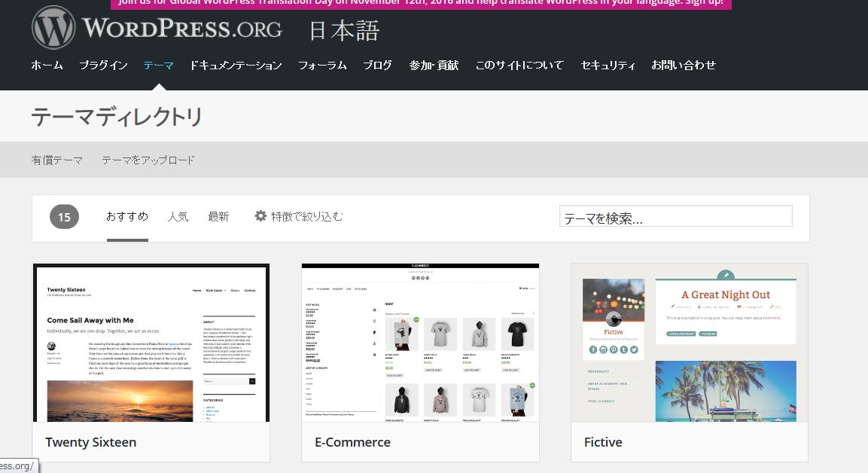Go to ホーム in navigation

[x=47, y=66]
